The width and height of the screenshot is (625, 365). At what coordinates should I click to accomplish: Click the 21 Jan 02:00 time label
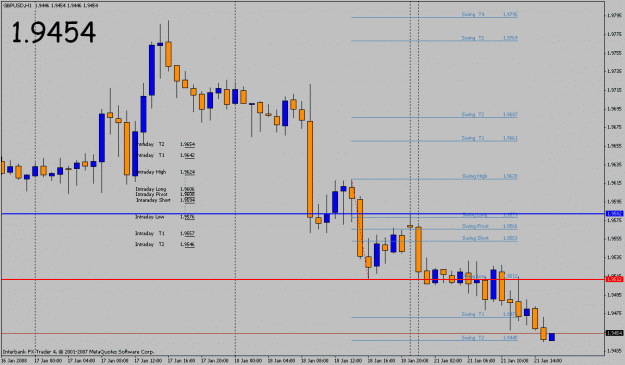click(448, 361)
